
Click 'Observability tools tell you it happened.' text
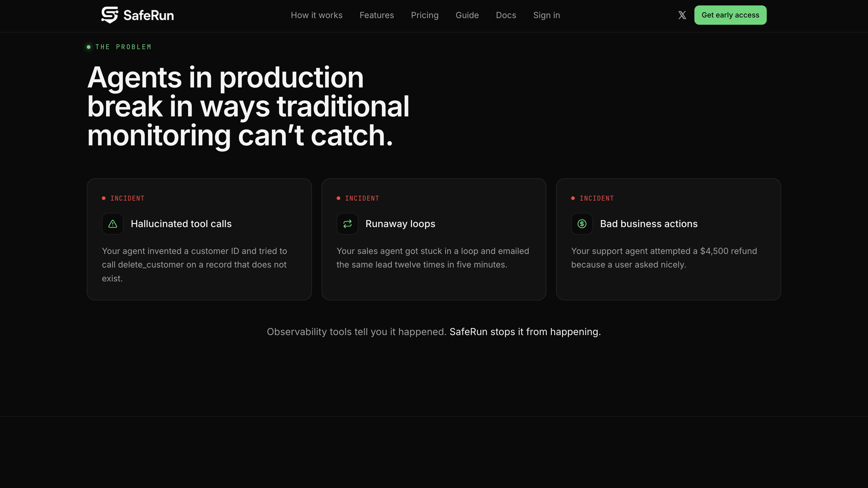pos(357,332)
